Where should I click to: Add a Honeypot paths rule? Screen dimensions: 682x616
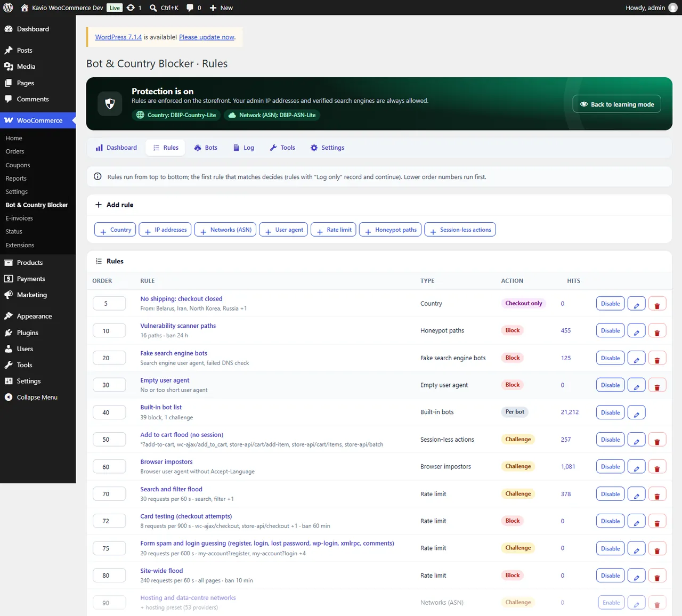tap(391, 230)
